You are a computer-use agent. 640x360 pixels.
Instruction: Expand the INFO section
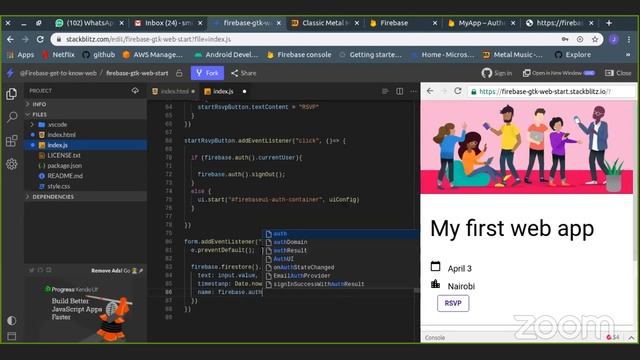click(x=85, y=104)
